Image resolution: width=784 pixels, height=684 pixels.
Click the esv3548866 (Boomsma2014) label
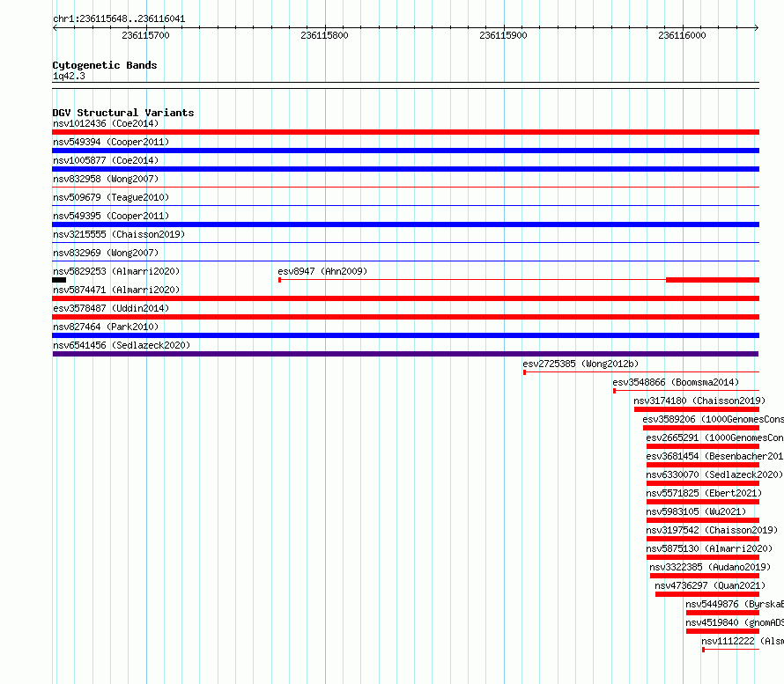676,382
